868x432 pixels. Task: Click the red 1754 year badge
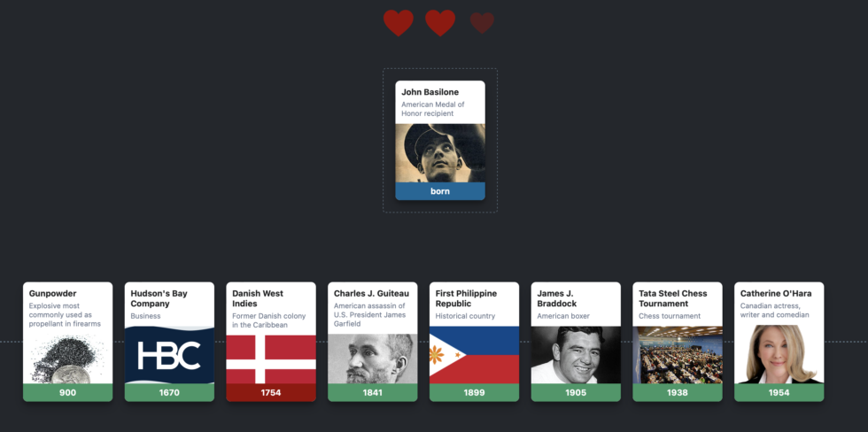(x=271, y=393)
